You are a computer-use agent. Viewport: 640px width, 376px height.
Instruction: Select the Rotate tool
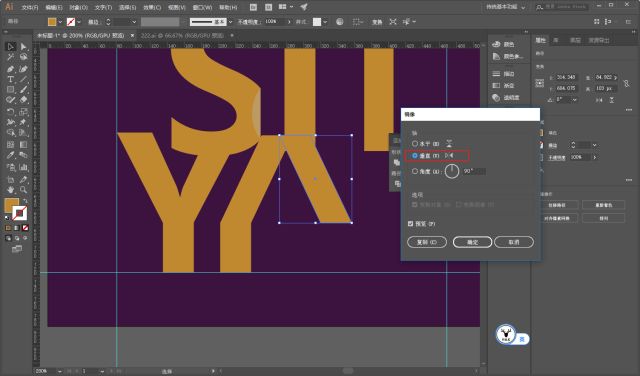pyautogui.click(x=10, y=111)
